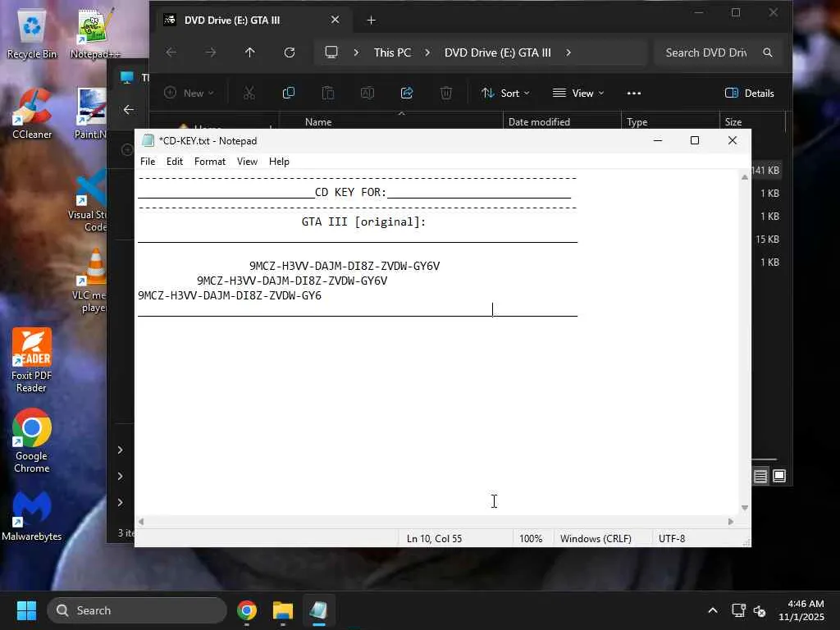This screenshot has width=840, height=630.
Task: Switch Explorer to large thumbnails layout icon
Action: [779, 476]
